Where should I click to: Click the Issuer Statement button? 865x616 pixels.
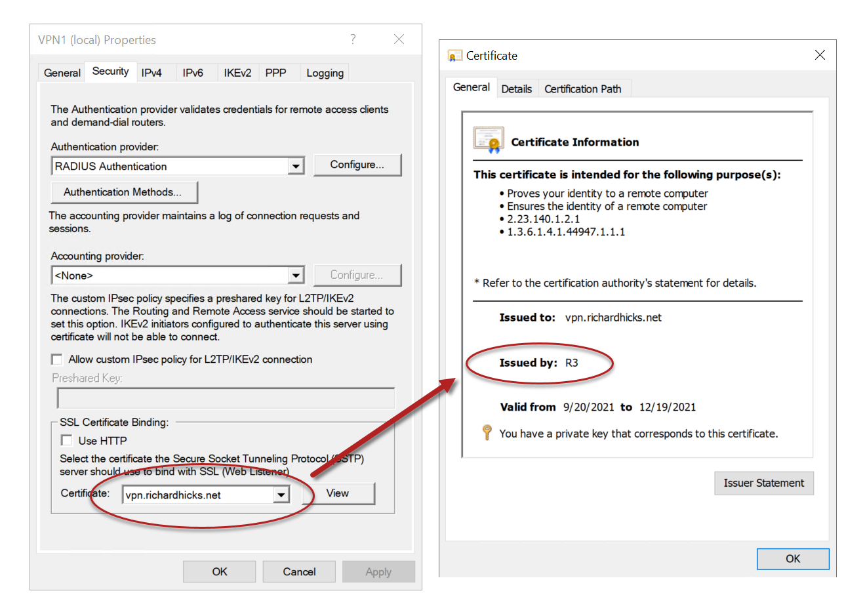click(763, 483)
